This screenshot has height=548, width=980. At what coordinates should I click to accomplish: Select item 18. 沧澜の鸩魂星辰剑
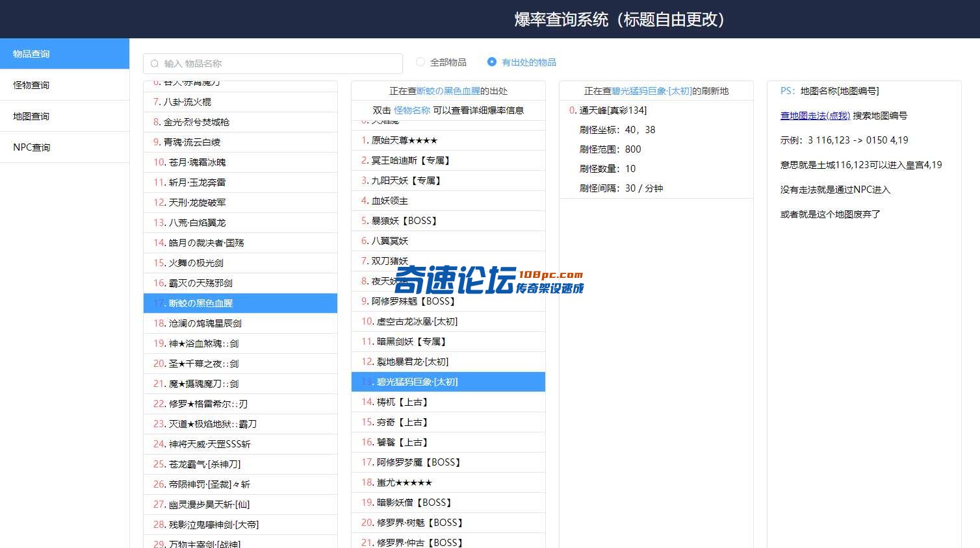coord(240,323)
